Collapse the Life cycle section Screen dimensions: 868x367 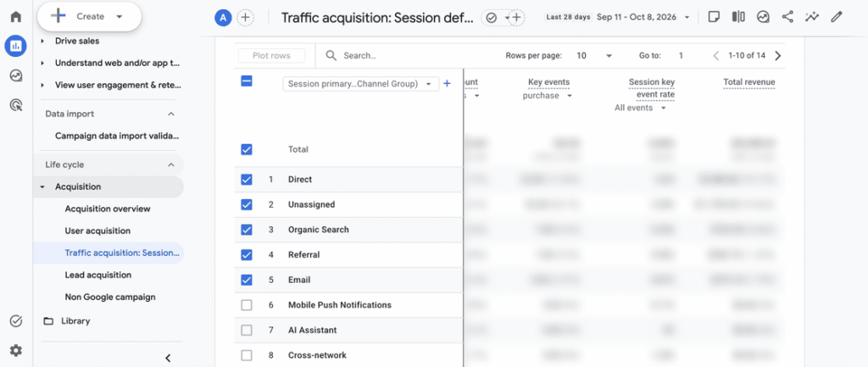[x=171, y=165]
